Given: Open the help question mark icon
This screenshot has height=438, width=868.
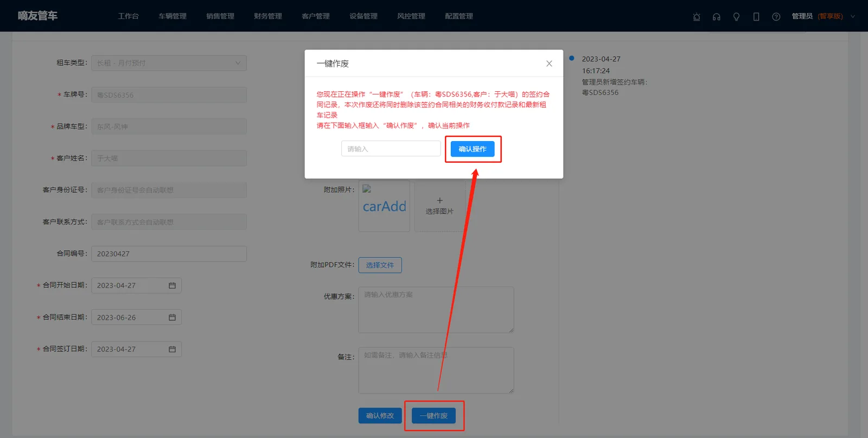Looking at the screenshot, I should (776, 17).
